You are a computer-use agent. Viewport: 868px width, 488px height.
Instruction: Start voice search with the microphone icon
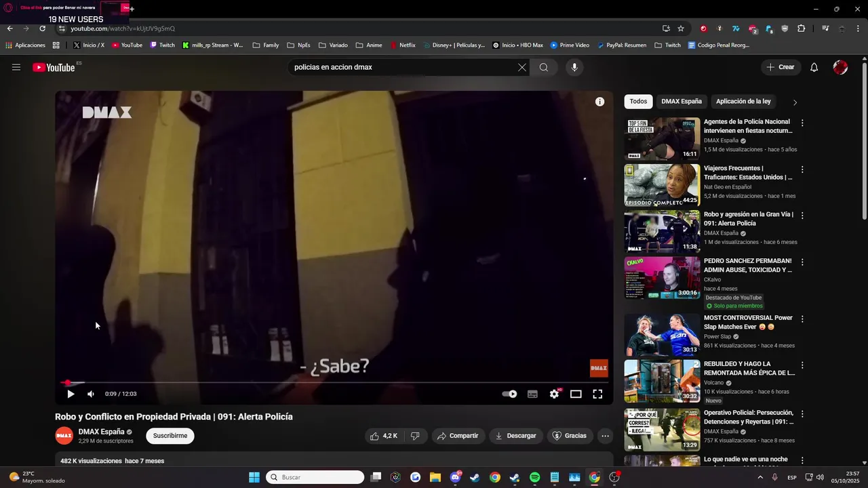point(574,67)
